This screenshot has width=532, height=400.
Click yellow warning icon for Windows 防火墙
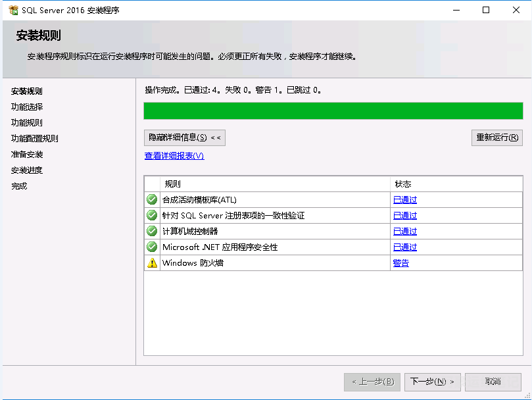point(153,262)
